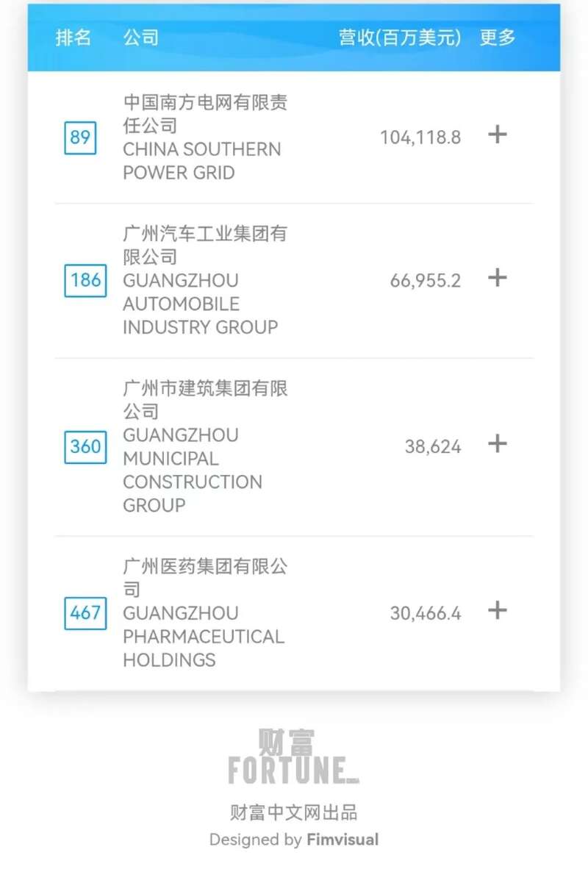
Task: Expand China Southern Power Grid row plus icon
Action: [498, 135]
